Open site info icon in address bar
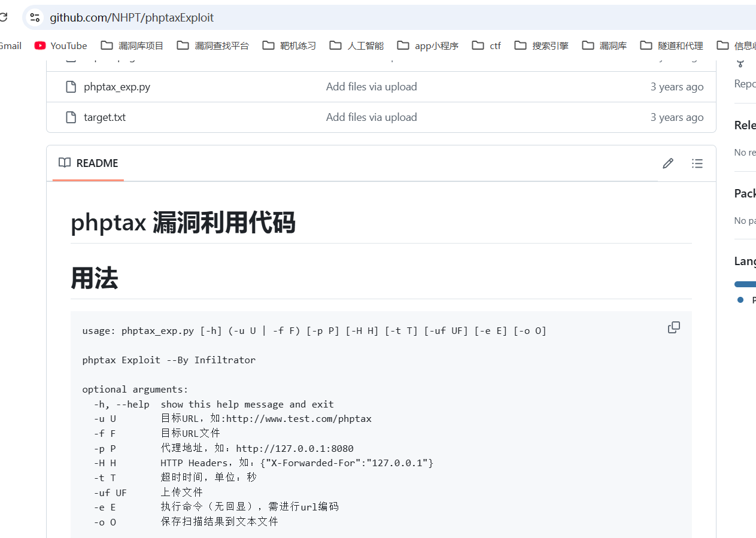Image resolution: width=756 pixels, height=538 pixels. (35, 17)
